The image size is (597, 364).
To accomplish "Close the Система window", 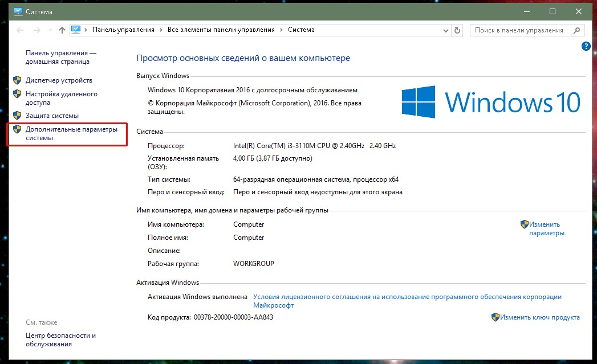I will click(579, 12).
